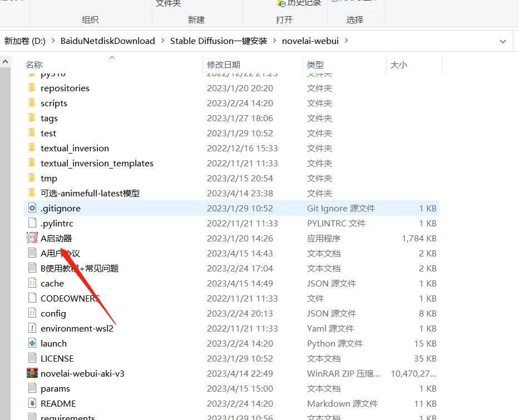Viewport: 519px width, 420px height.
Task: Click the Python 源文件 type cell
Action: pyautogui.click(x=335, y=344)
